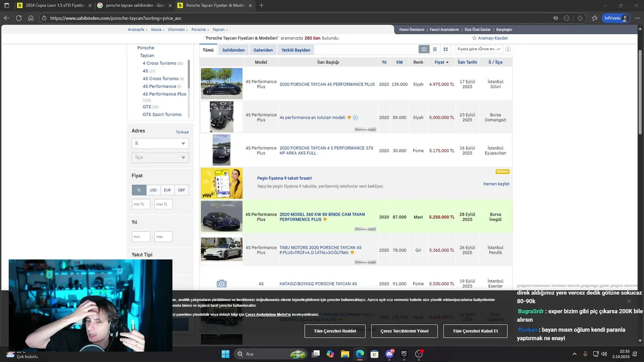Open the İlçe district dropdown

coord(160,157)
